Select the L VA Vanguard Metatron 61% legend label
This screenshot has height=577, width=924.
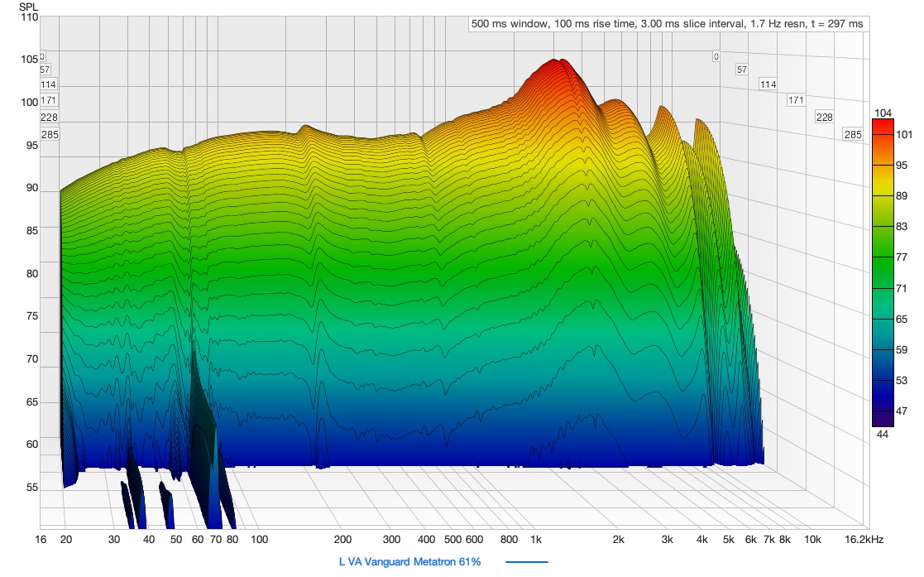pos(409,562)
